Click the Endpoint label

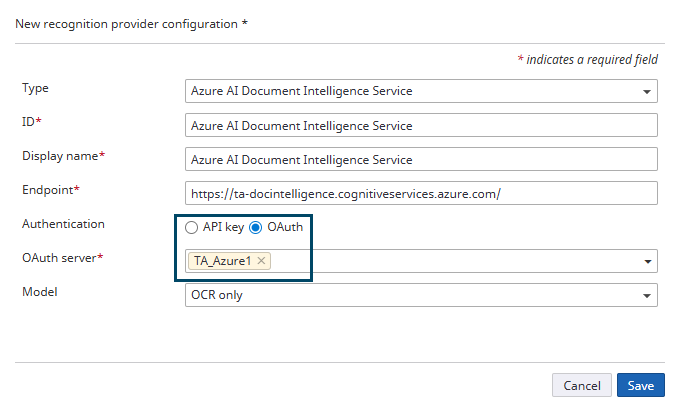click(51, 190)
